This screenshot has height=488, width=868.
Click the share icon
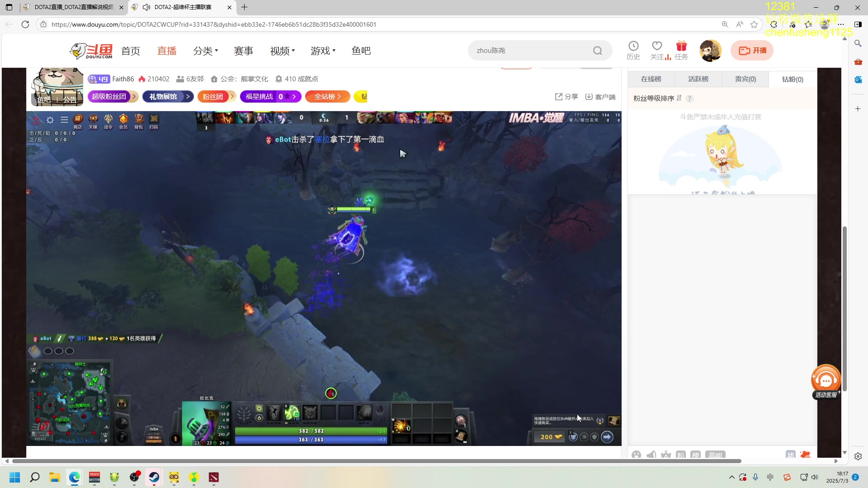(566, 97)
